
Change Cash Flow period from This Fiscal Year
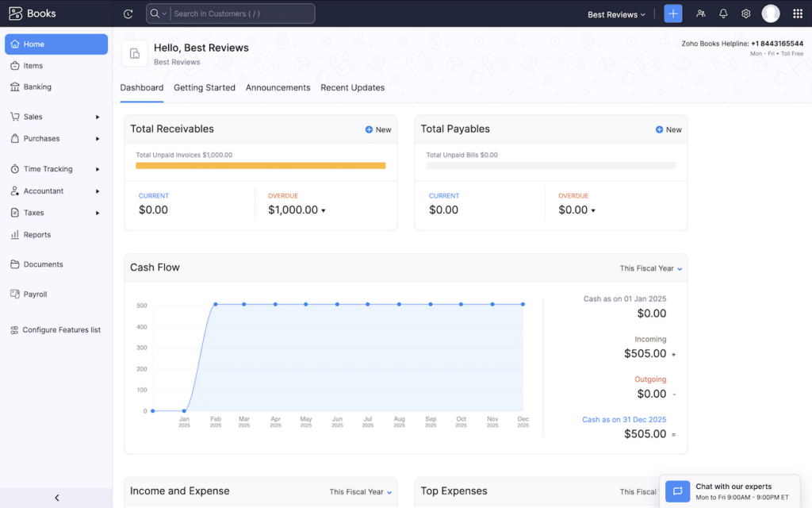coord(649,267)
